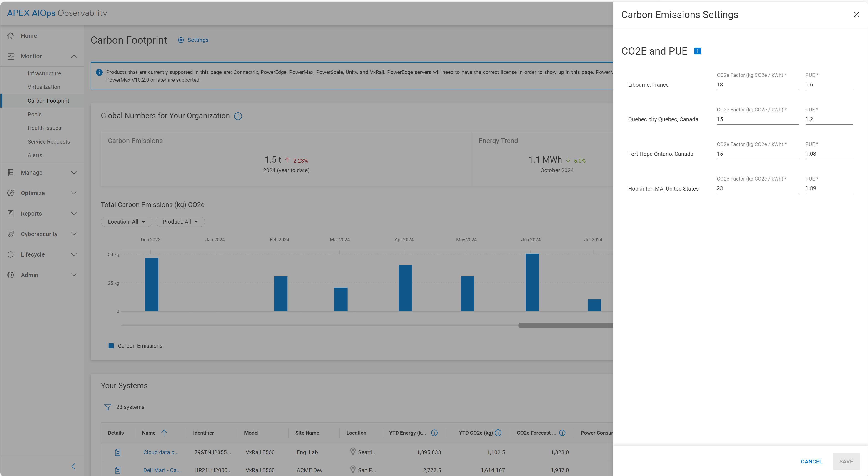Open the CO2E and PUE info icon
The width and height of the screenshot is (868, 476).
click(698, 51)
